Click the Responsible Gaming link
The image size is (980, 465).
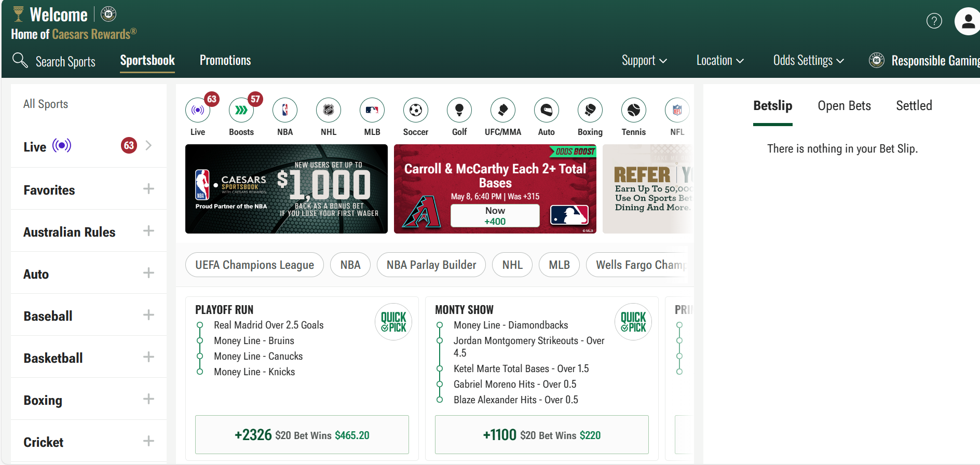pos(935,61)
